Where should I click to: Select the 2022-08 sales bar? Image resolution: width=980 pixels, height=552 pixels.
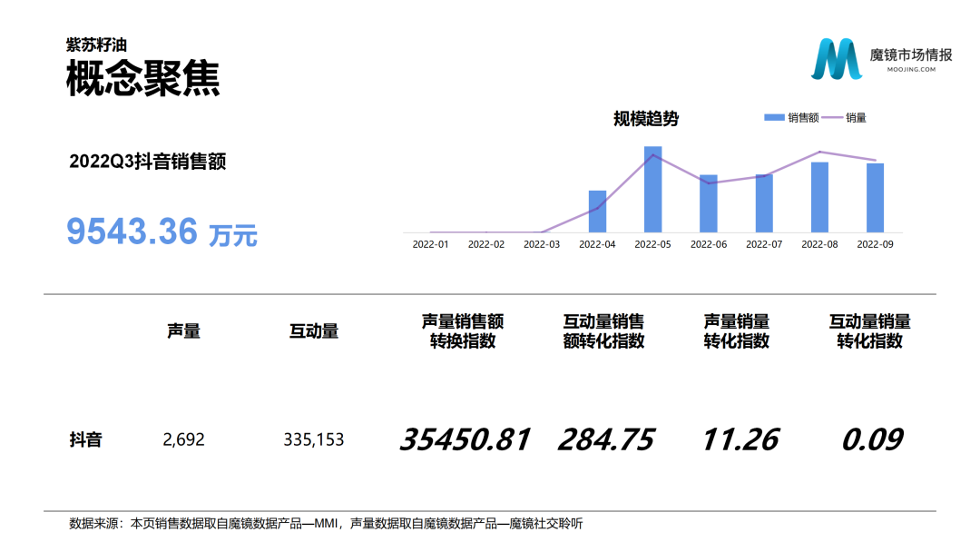click(819, 198)
